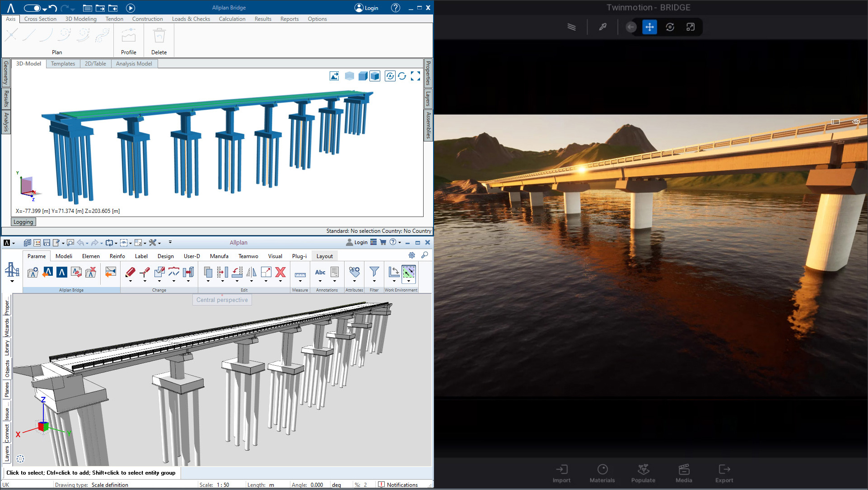The width and height of the screenshot is (868, 490).
Task: Open the Assemblies side panel in Allplan Bridge
Action: [428, 126]
